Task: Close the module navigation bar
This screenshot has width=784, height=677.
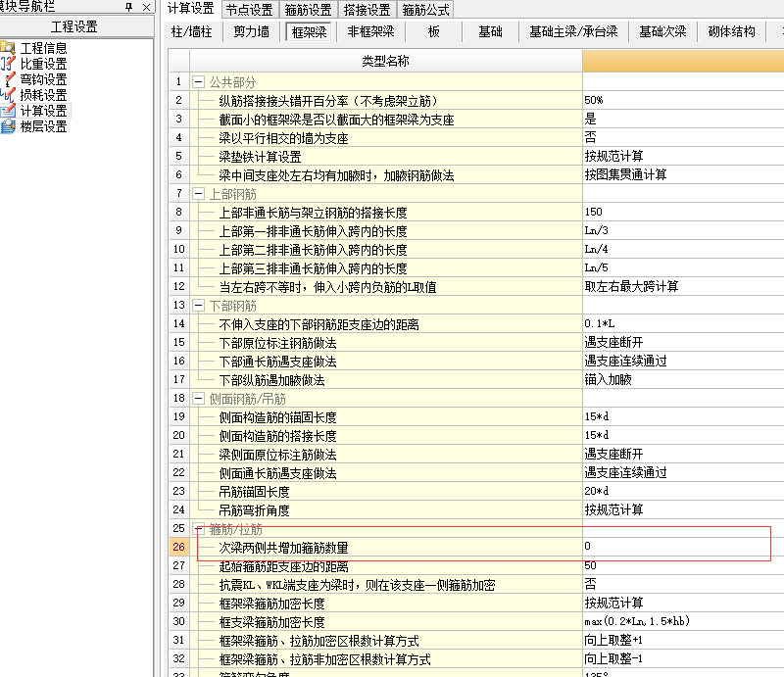Action: pos(146,7)
